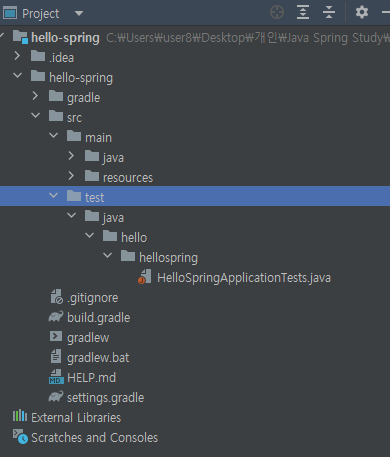Click the Project view window icon
The height and width of the screenshot is (457, 390).
coord(10,13)
